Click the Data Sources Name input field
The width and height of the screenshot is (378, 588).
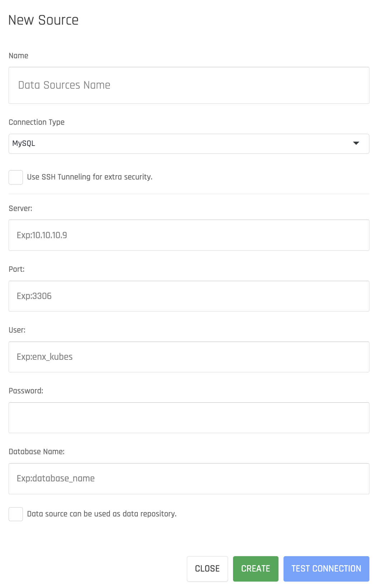pos(189,85)
